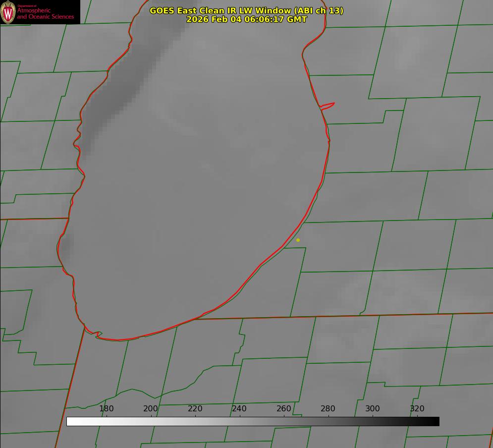Click the timestamp '2026 Feb 04 06:06:17 GMT'
The width and height of the screenshot is (493, 448).
coord(247,19)
